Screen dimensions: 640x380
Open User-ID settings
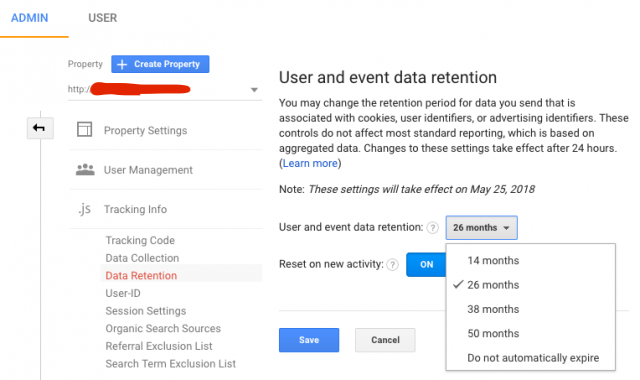pos(123,293)
